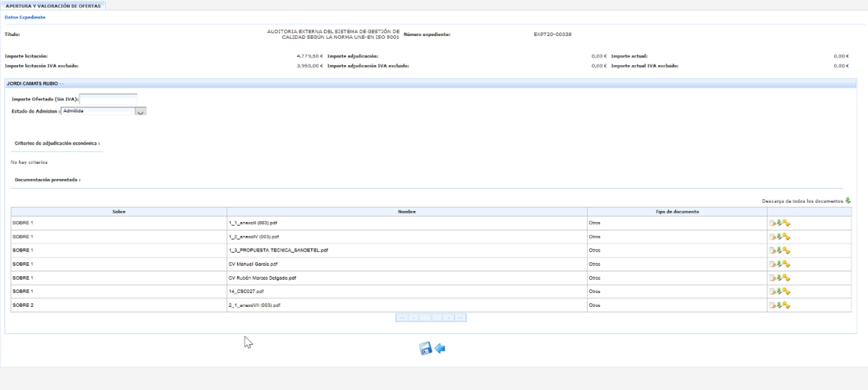The image size is (868, 390).
Task: Click key icon for 1_2_anexoIV (003).pdf
Action: (x=786, y=237)
